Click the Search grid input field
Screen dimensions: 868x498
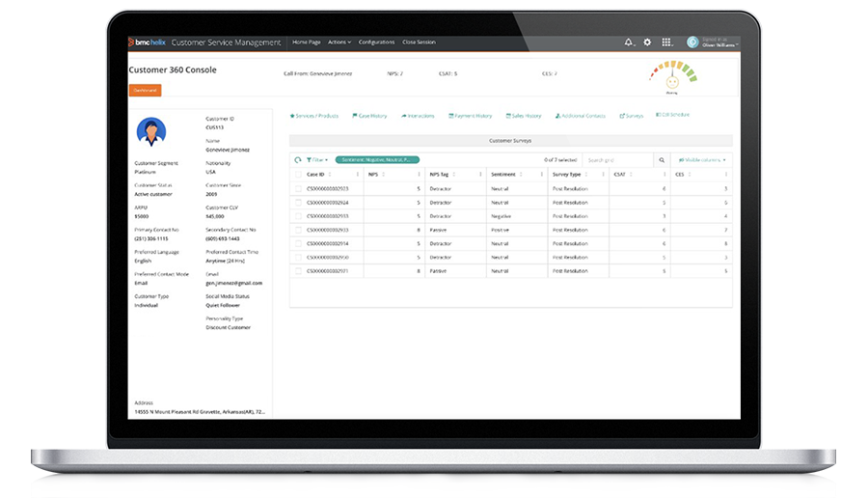coord(616,160)
